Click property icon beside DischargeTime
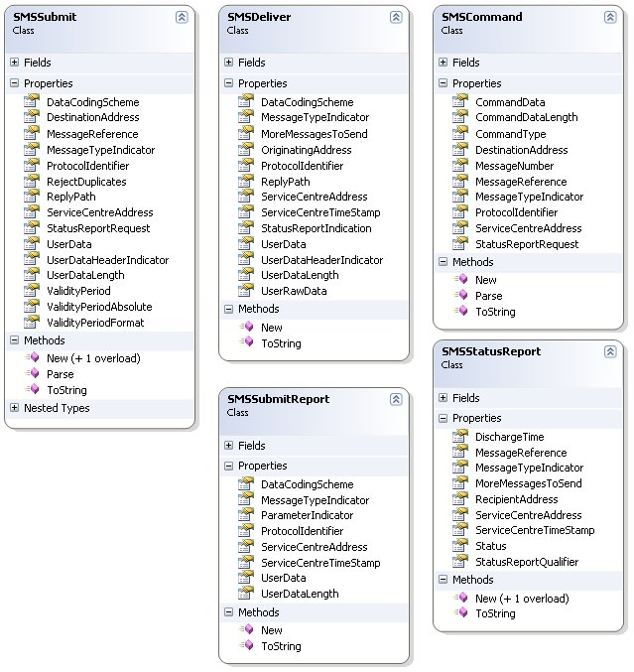The height and width of the screenshot is (672, 634). coord(460,437)
